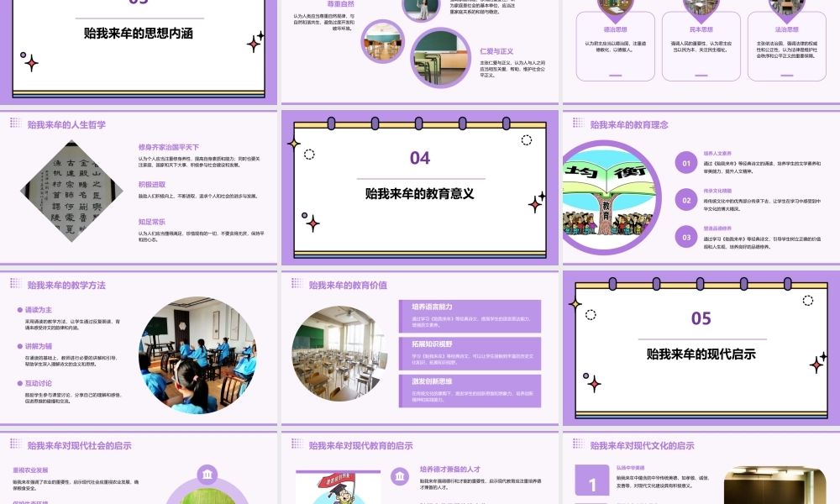
Task: Click the heading '培养人文素养'
Action: coord(717,154)
